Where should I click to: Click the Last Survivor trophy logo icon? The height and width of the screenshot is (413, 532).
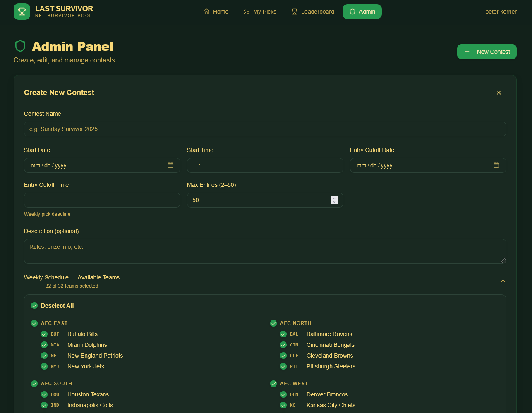point(22,12)
